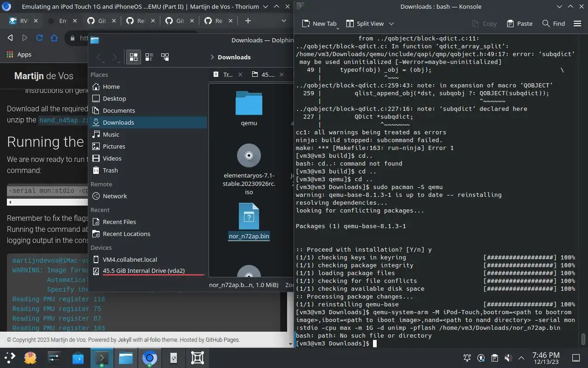
Task: Open Home in Places panel
Action: tap(147, 86)
